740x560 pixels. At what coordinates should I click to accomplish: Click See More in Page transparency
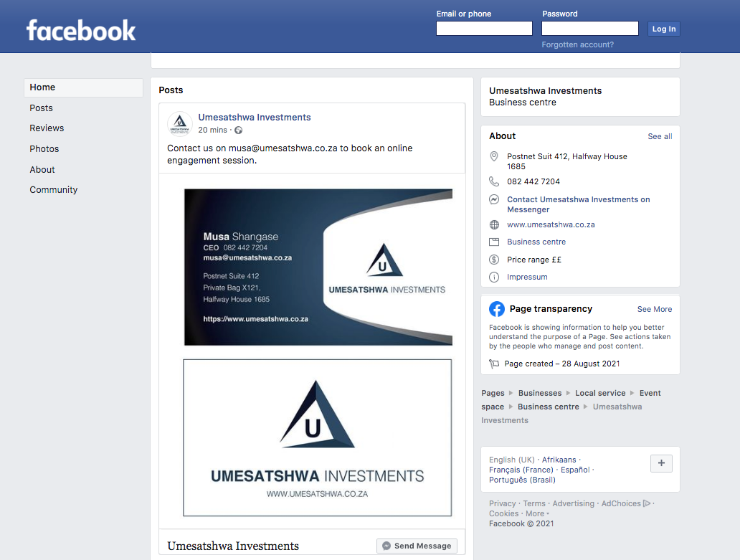(655, 310)
